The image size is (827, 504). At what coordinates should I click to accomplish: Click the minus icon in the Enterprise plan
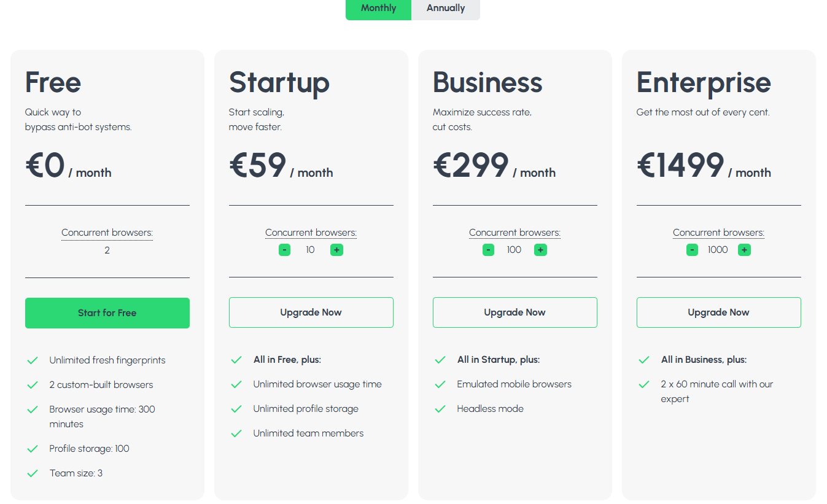pos(692,250)
